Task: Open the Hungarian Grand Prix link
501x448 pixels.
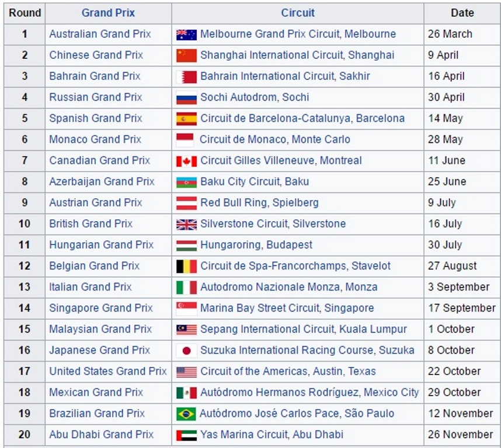Action: tap(101, 244)
